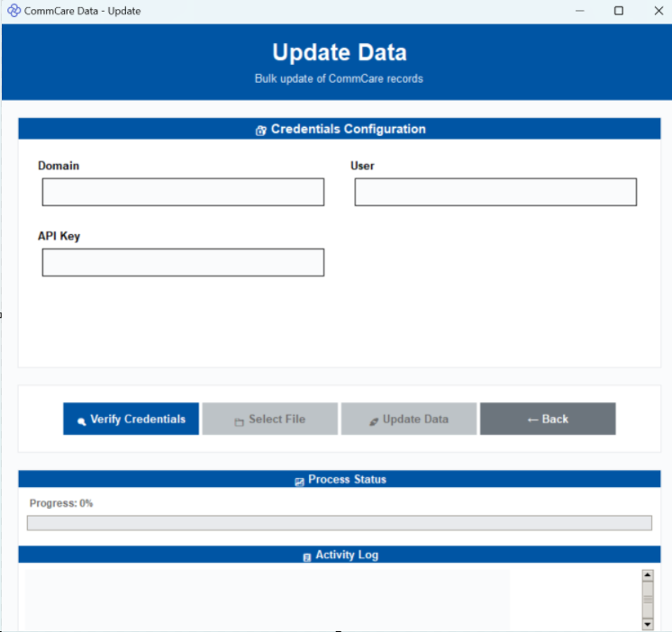
Task: Click the rocket icon on Update Data button
Action: [x=374, y=421]
